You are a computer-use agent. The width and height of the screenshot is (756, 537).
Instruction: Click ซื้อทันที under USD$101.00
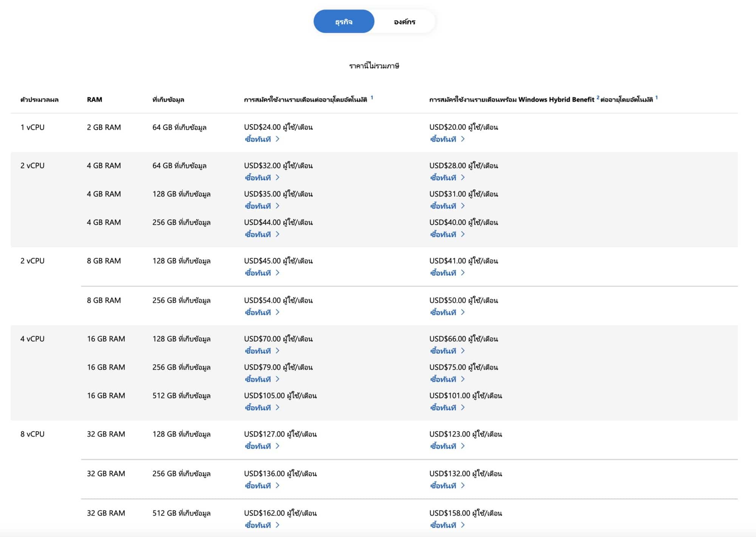(447, 408)
